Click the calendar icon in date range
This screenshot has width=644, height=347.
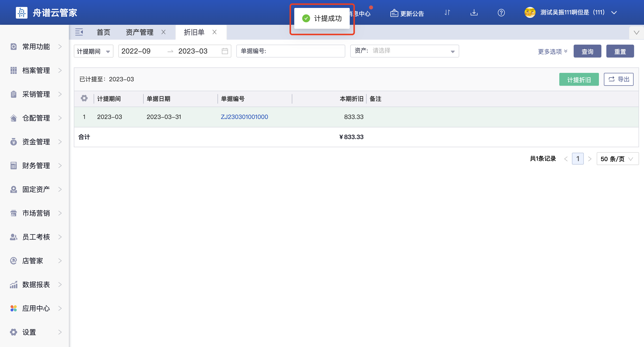point(225,51)
